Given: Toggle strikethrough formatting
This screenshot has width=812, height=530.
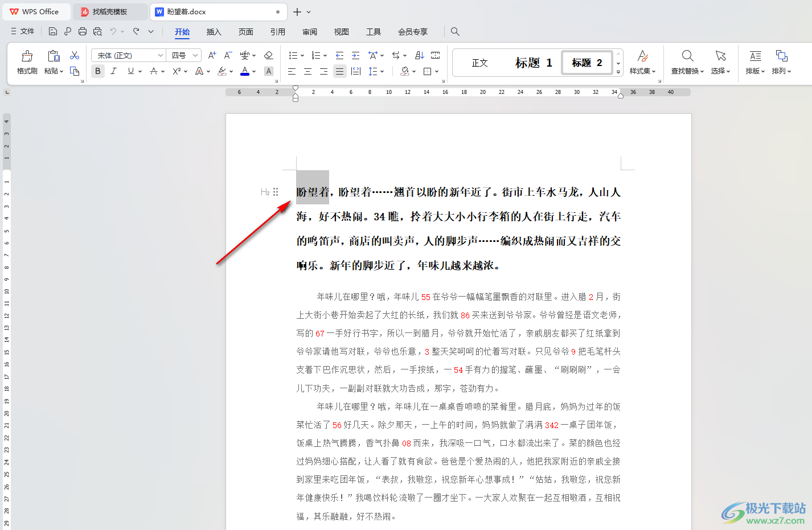Looking at the screenshot, I should click(x=154, y=71).
